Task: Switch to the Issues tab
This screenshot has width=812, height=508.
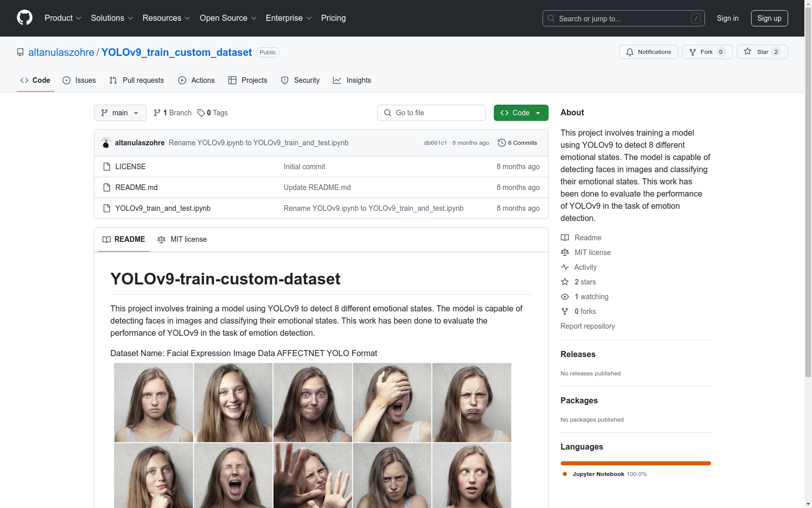Action: point(79,80)
